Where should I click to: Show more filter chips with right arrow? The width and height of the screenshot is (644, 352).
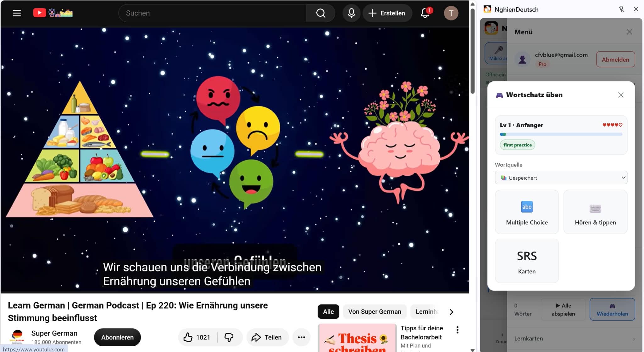tap(451, 312)
